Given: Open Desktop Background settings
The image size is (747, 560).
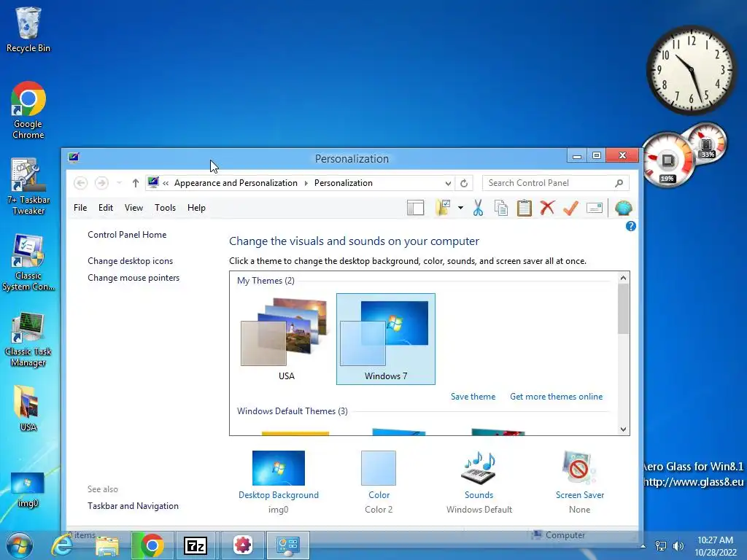Looking at the screenshot, I should coord(278,469).
